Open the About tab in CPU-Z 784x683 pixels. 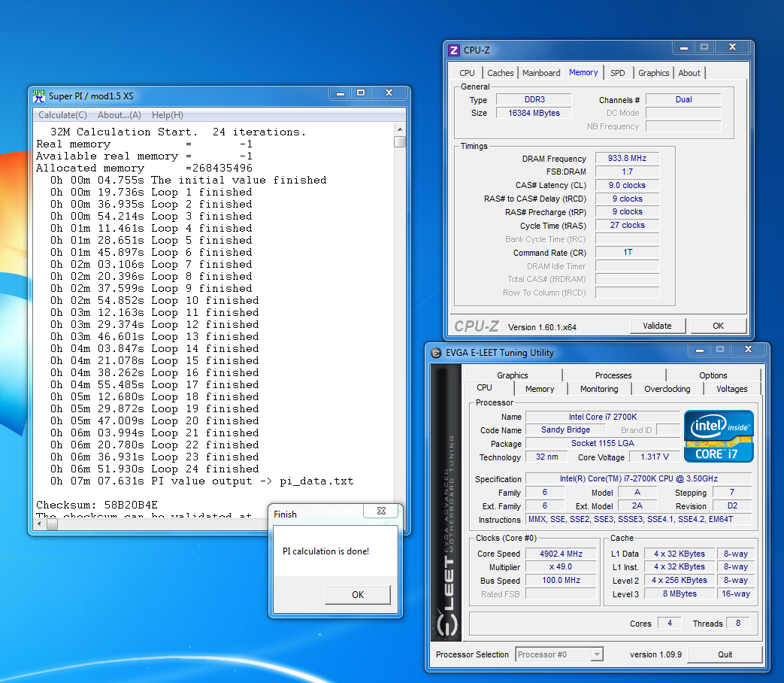689,73
